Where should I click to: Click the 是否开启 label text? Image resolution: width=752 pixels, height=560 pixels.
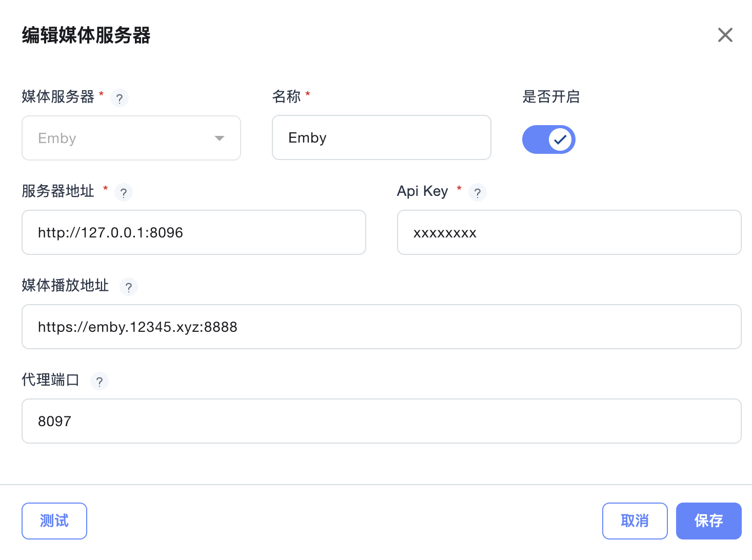(x=551, y=96)
